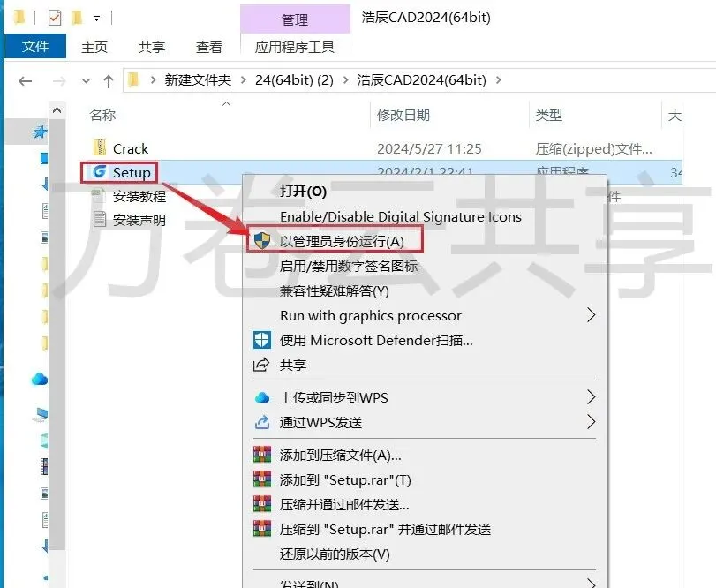Open 通过WPS发送 submenu

point(320,422)
